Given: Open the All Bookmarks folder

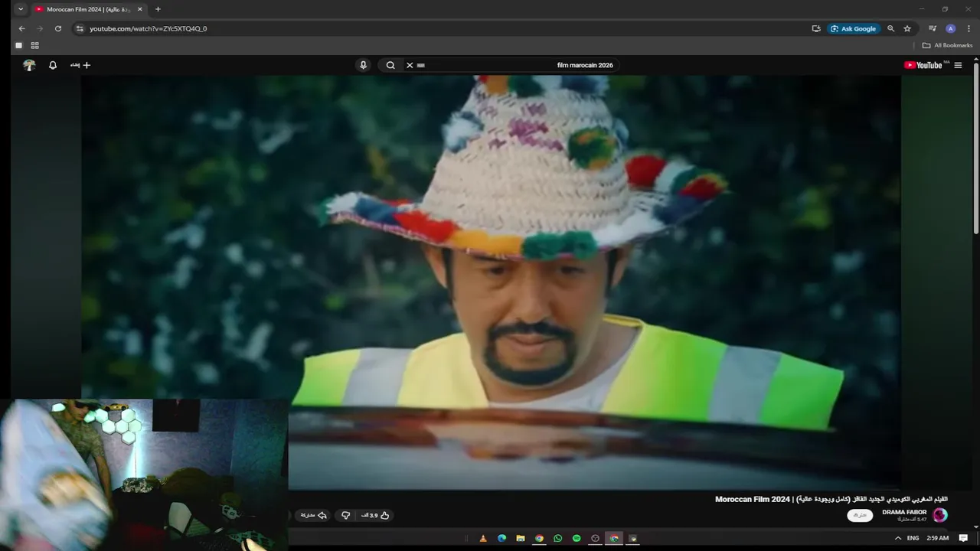Looking at the screenshot, I should [x=947, y=45].
